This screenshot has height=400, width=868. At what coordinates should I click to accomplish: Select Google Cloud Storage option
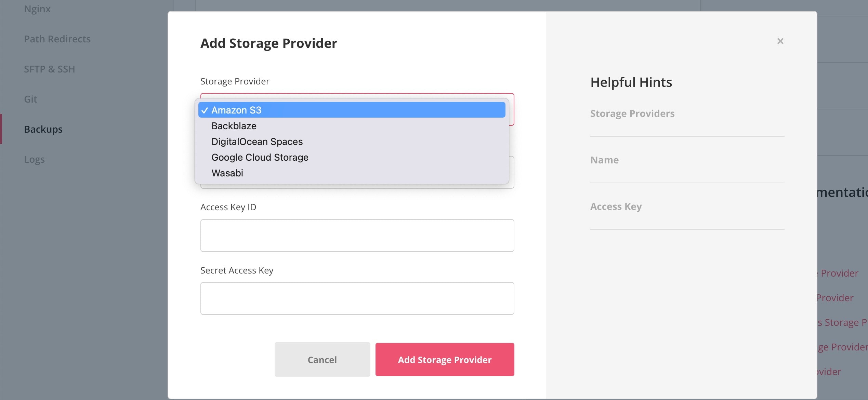pos(352,157)
